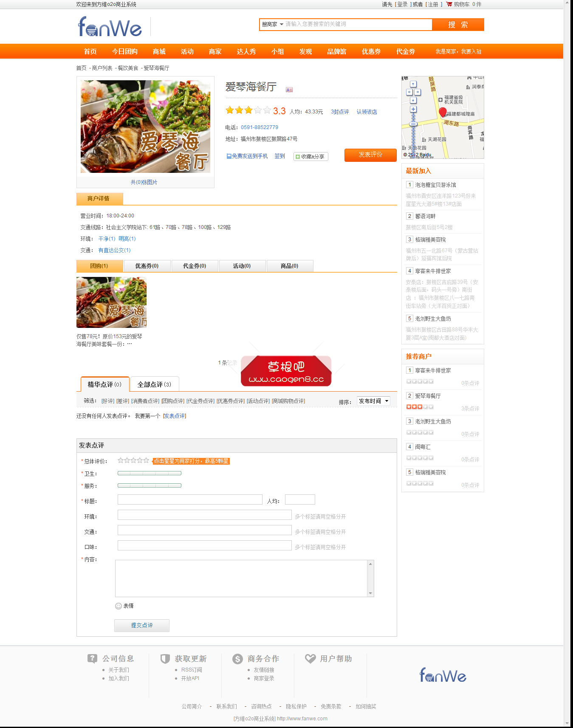Zoom in the Baidu map with plus
The width and height of the screenshot is (573, 728).
tap(413, 110)
